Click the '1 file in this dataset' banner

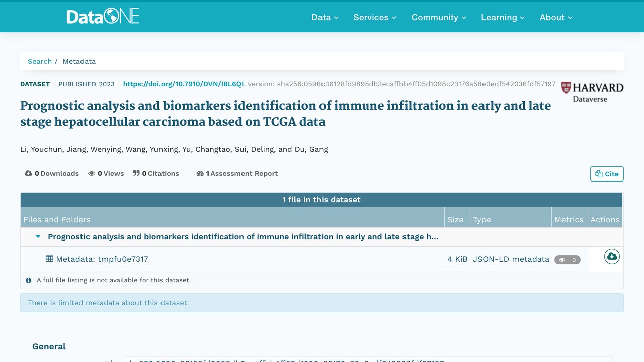click(321, 200)
